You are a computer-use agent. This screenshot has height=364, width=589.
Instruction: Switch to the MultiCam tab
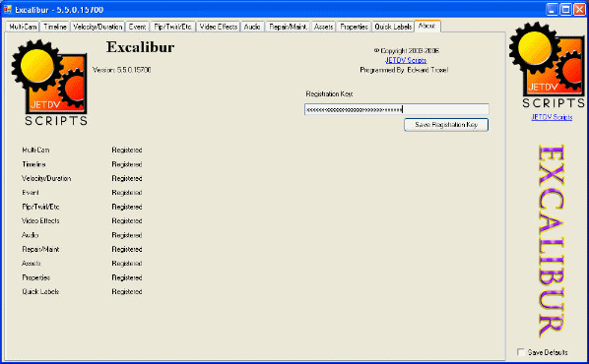[23, 27]
